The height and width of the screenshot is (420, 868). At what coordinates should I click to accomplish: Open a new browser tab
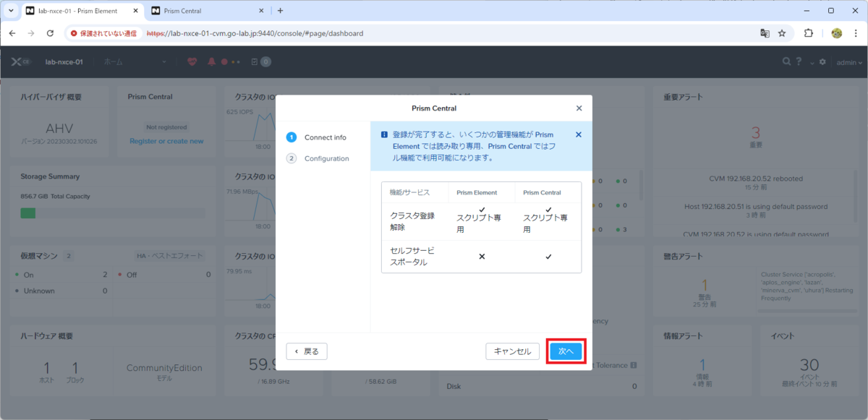[x=281, y=11]
